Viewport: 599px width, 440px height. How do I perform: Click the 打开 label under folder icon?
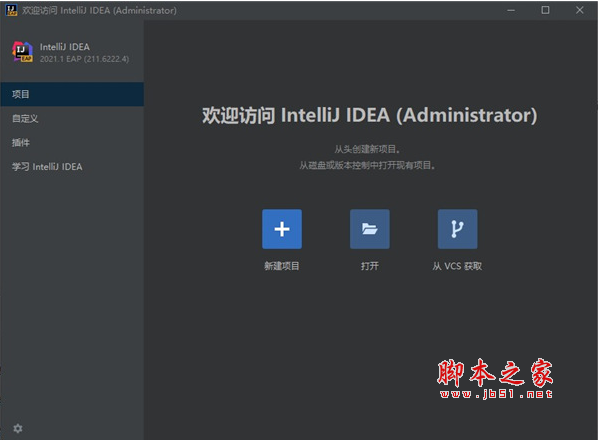click(370, 266)
